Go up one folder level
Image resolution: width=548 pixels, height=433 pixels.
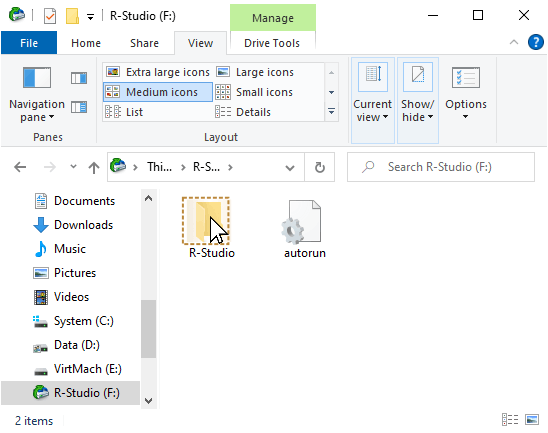pos(94,167)
